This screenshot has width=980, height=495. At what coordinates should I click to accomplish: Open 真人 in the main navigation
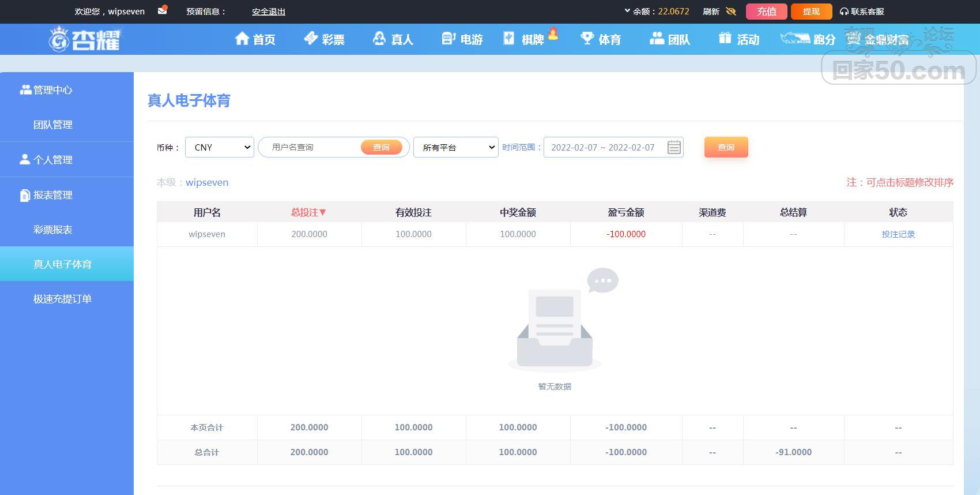point(402,39)
